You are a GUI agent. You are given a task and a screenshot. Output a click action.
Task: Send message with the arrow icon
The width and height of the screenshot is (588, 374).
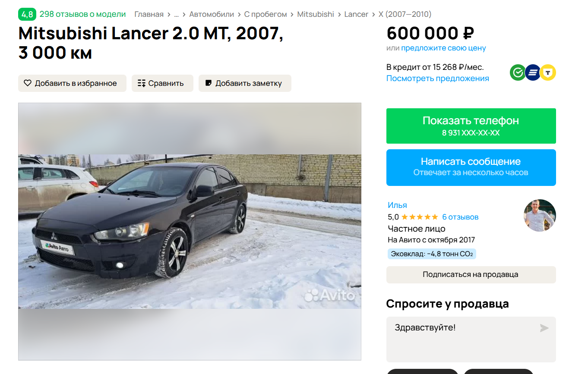[544, 328]
